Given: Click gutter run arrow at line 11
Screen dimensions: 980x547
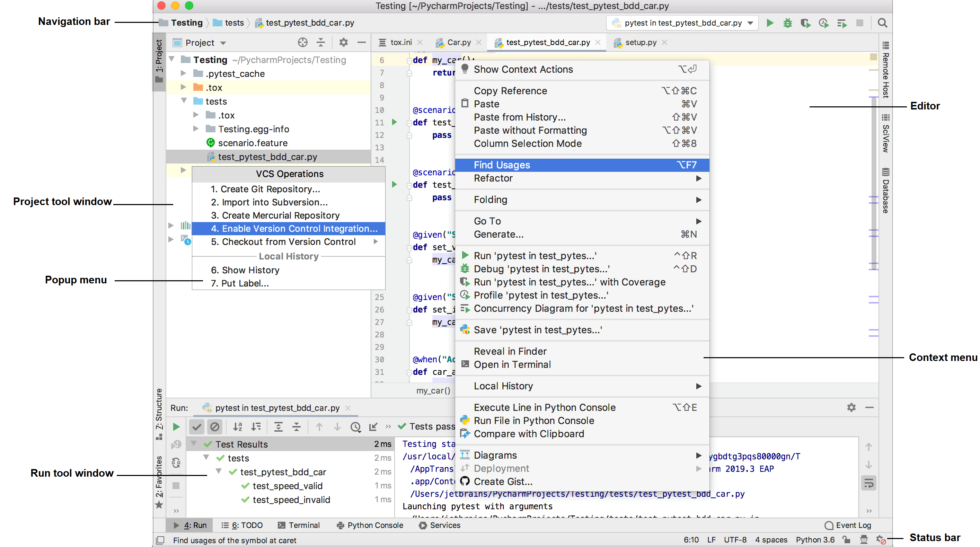Looking at the screenshot, I should tap(395, 122).
